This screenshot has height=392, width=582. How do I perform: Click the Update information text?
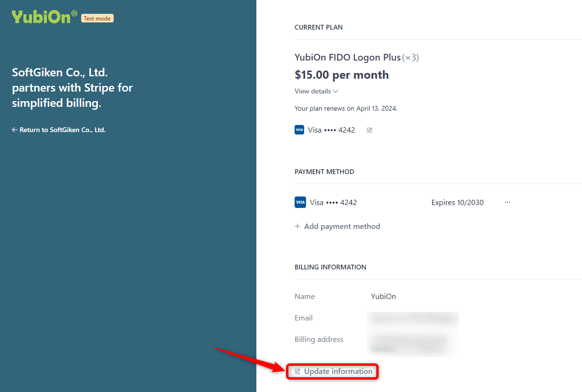coord(338,371)
